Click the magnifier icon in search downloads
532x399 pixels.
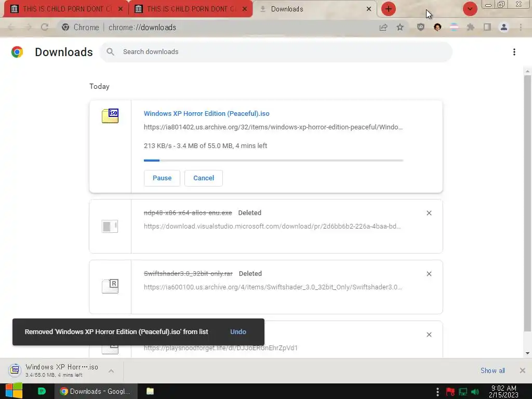(x=110, y=51)
